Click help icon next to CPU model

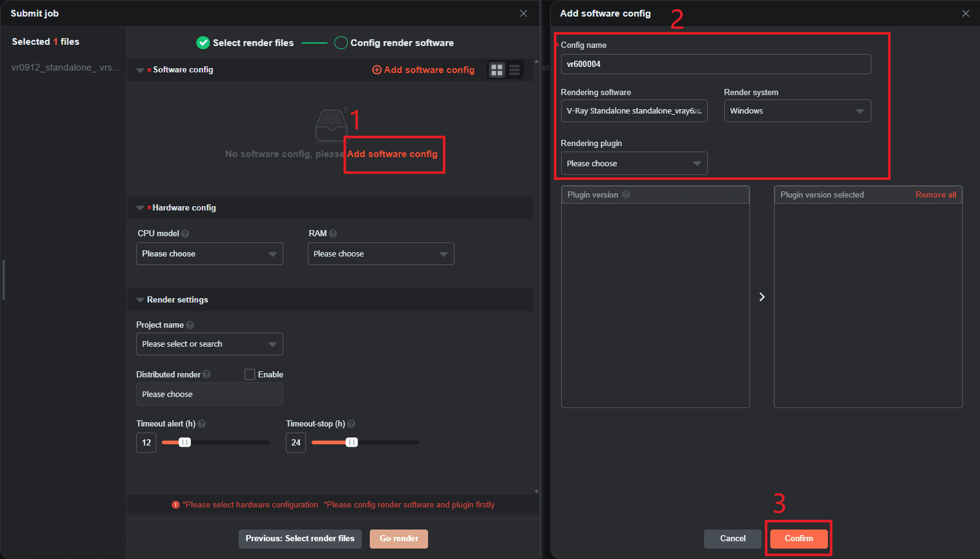click(185, 234)
